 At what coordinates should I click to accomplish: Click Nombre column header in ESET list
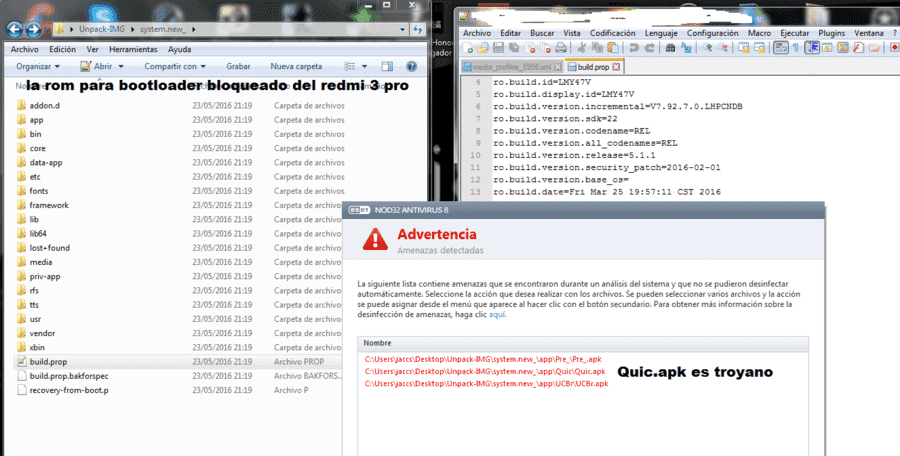pyautogui.click(x=377, y=343)
